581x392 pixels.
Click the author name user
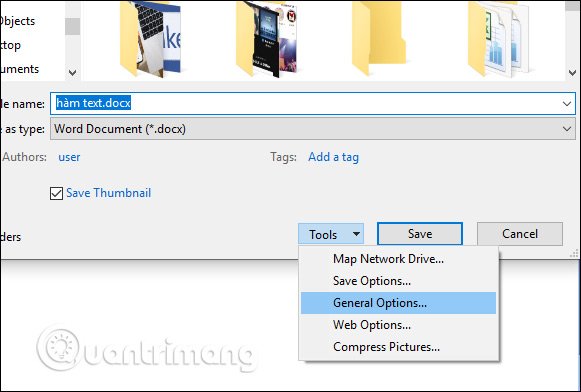[x=69, y=157]
